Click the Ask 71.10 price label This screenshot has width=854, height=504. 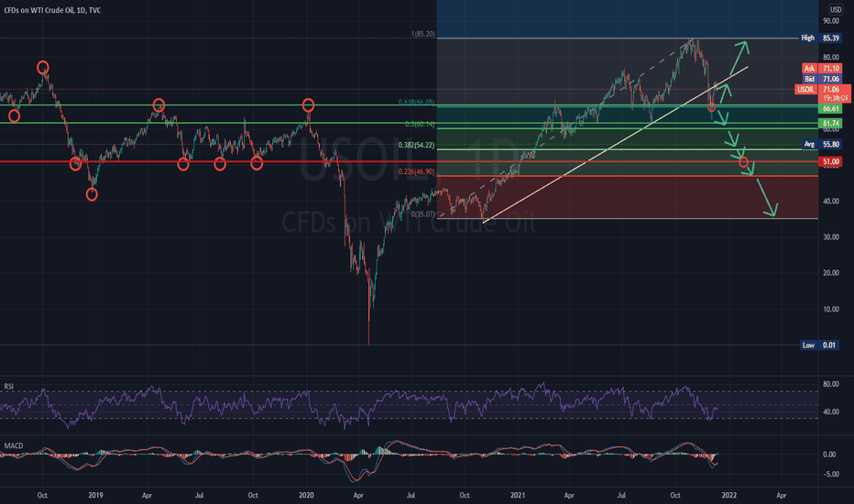(821, 69)
